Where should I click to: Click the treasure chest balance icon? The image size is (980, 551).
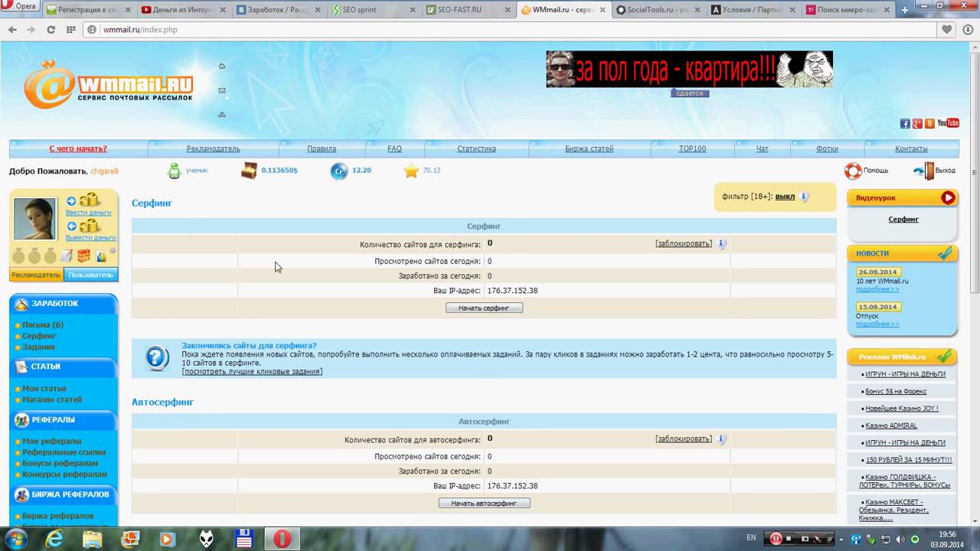pyautogui.click(x=249, y=171)
